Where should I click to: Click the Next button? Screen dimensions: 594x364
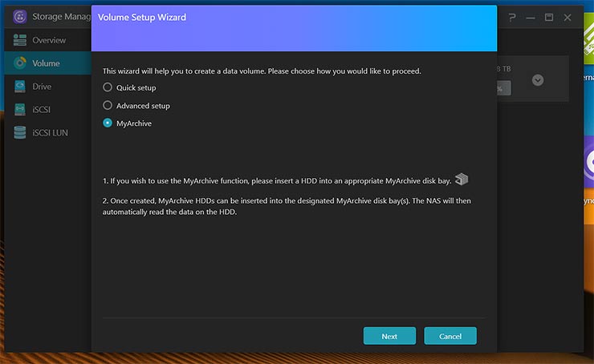(x=389, y=336)
